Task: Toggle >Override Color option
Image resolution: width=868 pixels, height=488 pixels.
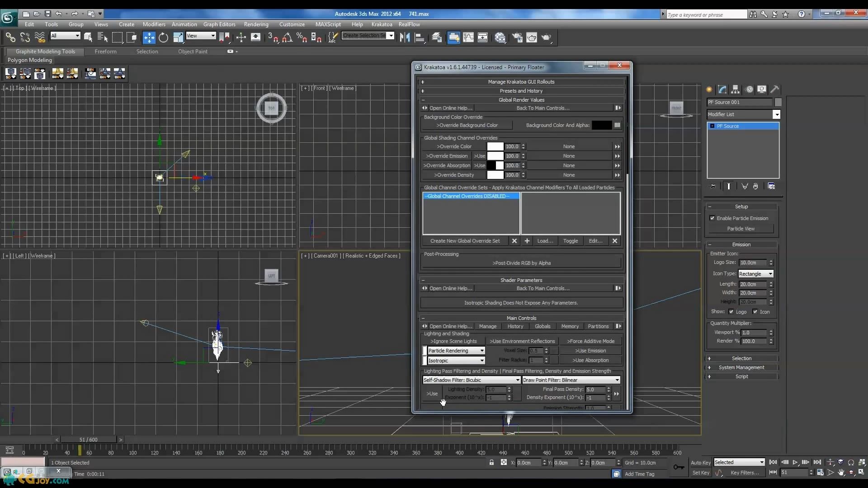Action: pos(454,146)
